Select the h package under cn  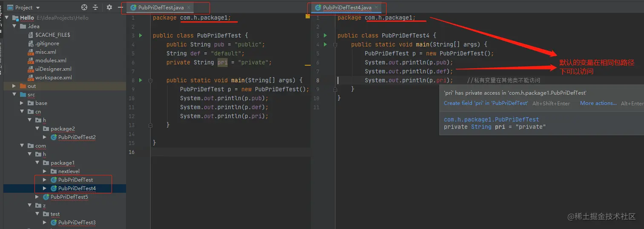(44, 120)
